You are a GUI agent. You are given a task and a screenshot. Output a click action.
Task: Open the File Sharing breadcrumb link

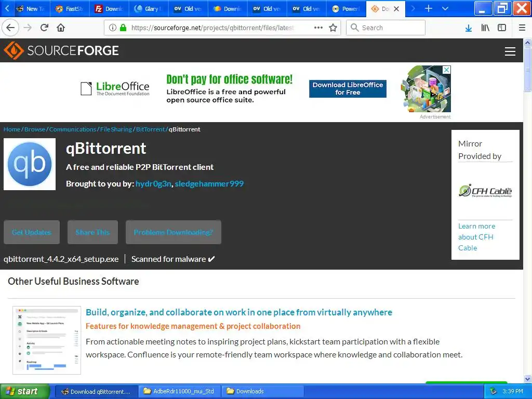coord(116,129)
